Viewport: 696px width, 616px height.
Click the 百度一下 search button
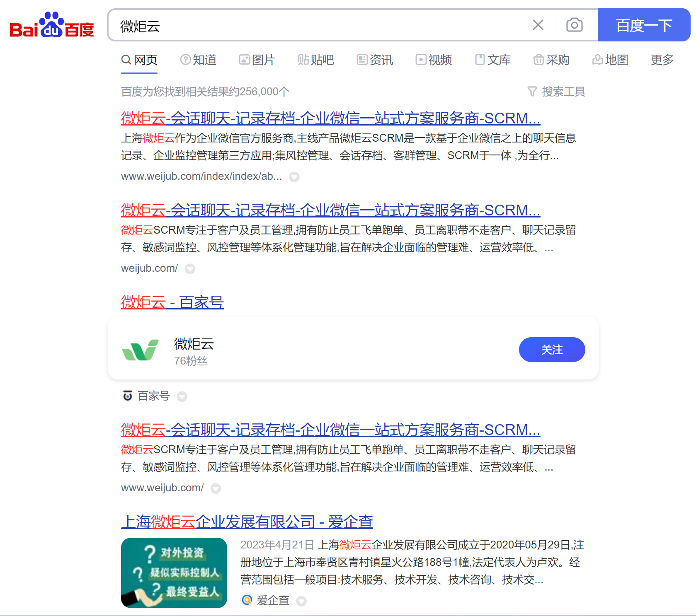[644, 25]
